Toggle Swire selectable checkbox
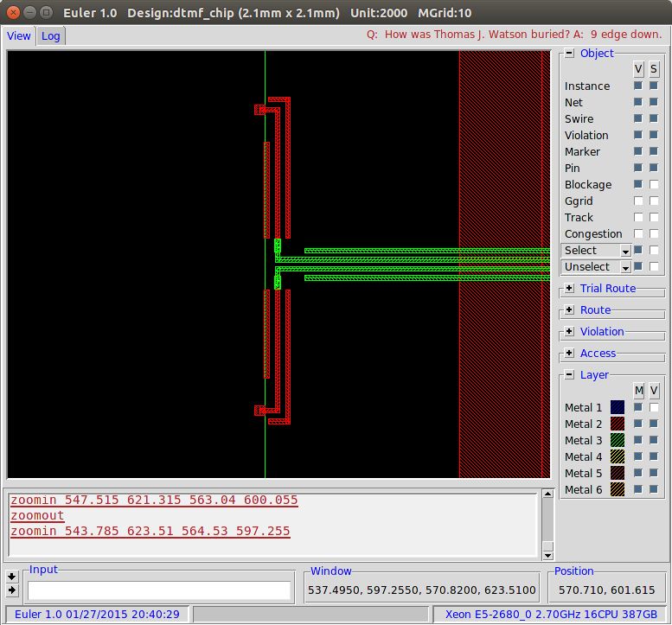The width and height of the screenshot is (672, 625). tap(654, 118)
